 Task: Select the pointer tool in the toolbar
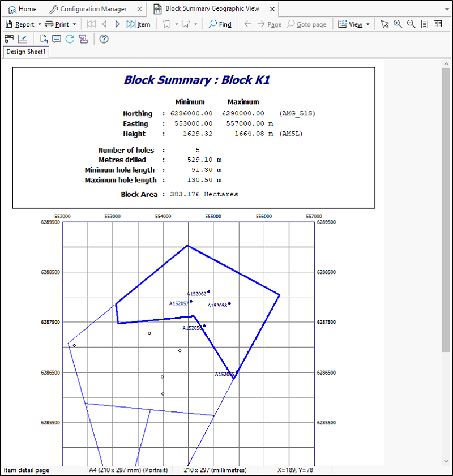(384, 24)
